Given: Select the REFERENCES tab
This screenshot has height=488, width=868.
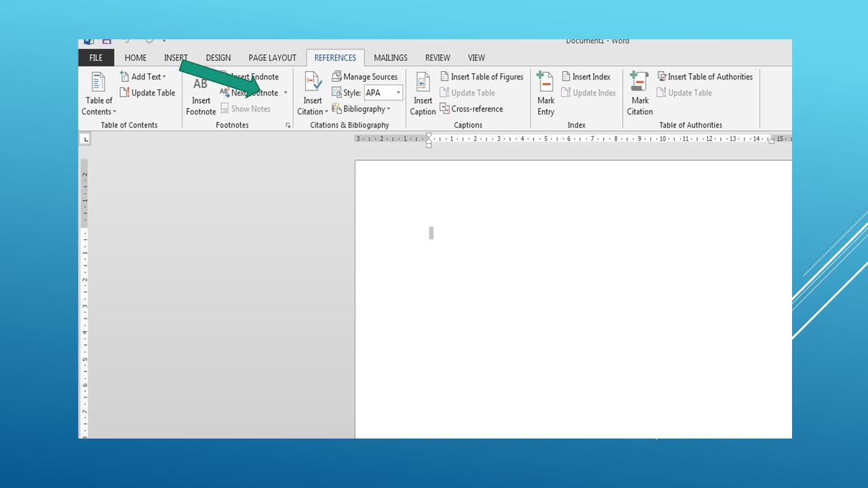Looking at the screenshot, I should [335, 58].
